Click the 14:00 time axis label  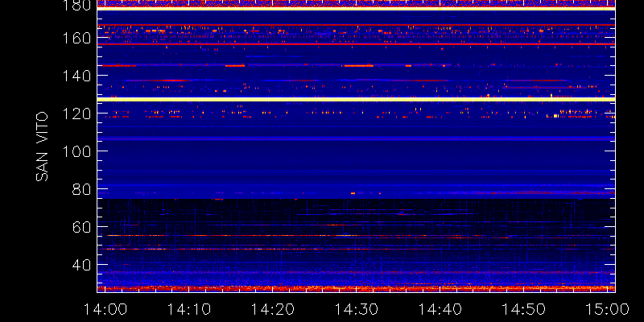(105, 309)
